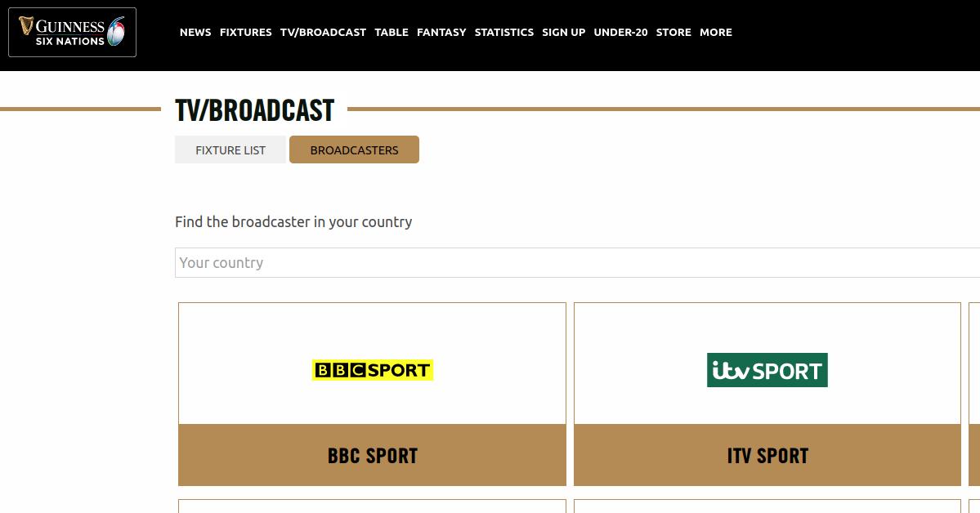Expand the MORE menu
980x513 pixels.
pos(716,32)
